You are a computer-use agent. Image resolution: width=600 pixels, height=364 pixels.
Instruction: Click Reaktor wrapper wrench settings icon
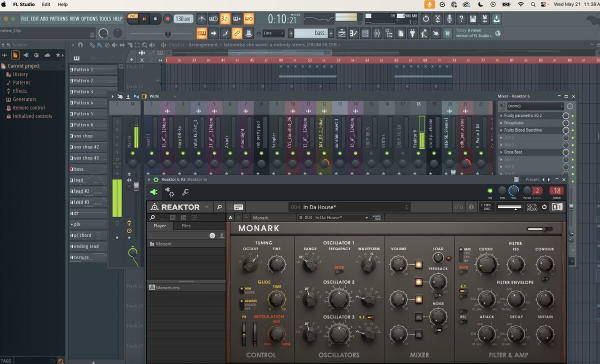185,192
